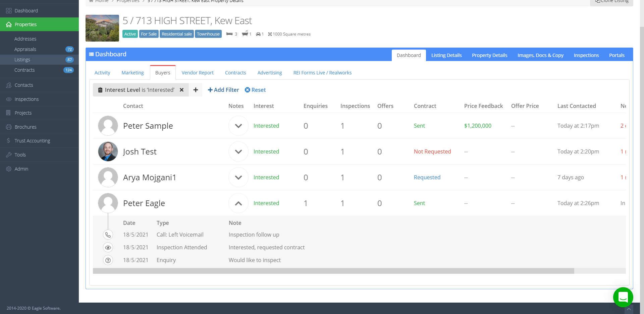Click the eye icon for Inspection Attended entry
The height and width of the screenshot is (314, 644).
108,248
